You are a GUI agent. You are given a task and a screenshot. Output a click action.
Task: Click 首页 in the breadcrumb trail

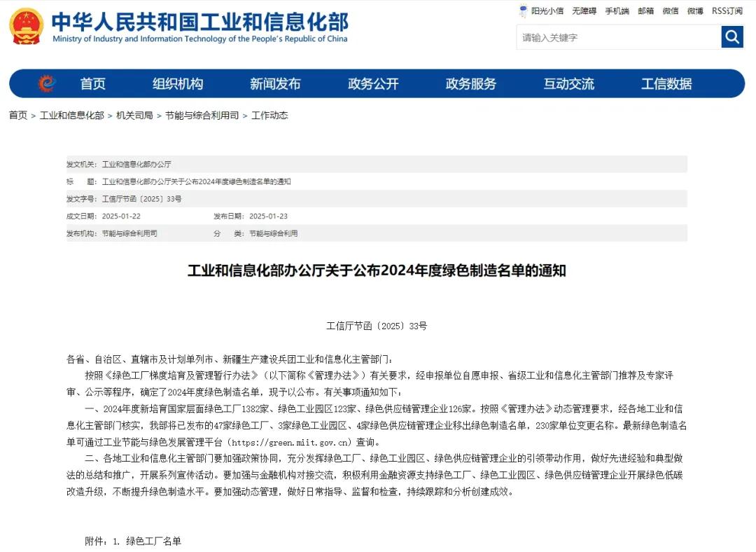[x=18, y=116]
